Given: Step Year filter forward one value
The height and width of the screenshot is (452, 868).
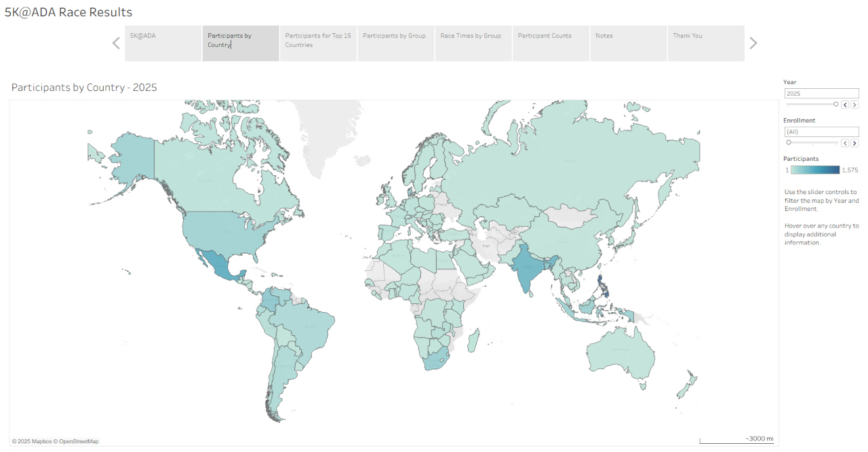Looking at the screenshot, I should [854, 105].
